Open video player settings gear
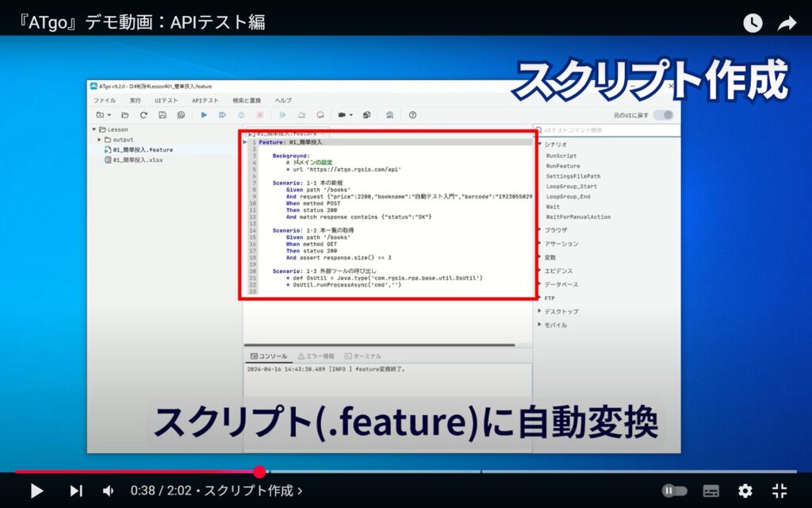The image size is (812, 508). click(745, 491)
